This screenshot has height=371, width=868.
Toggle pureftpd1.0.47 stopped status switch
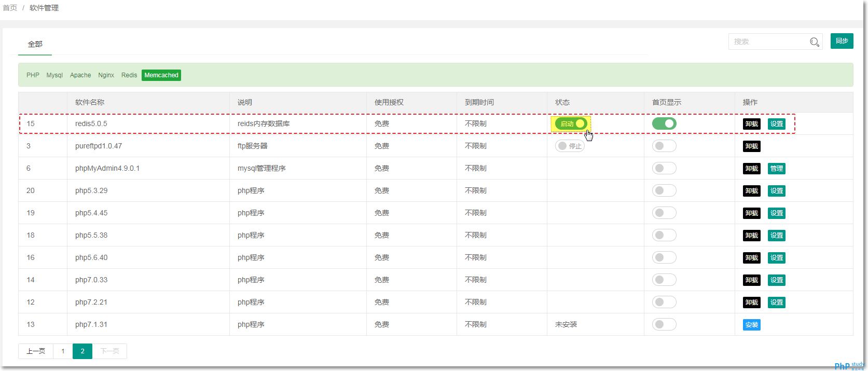[x=570, y=146]
